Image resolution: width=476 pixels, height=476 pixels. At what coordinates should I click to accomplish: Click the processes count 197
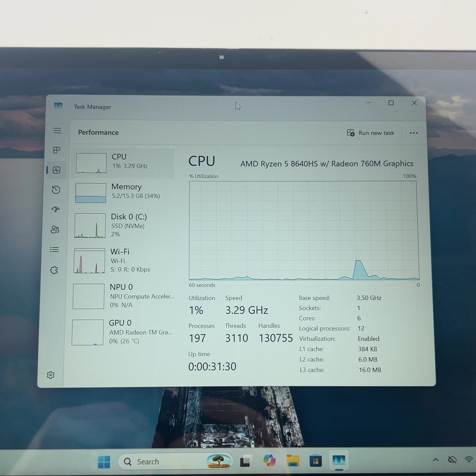point(197,338)
